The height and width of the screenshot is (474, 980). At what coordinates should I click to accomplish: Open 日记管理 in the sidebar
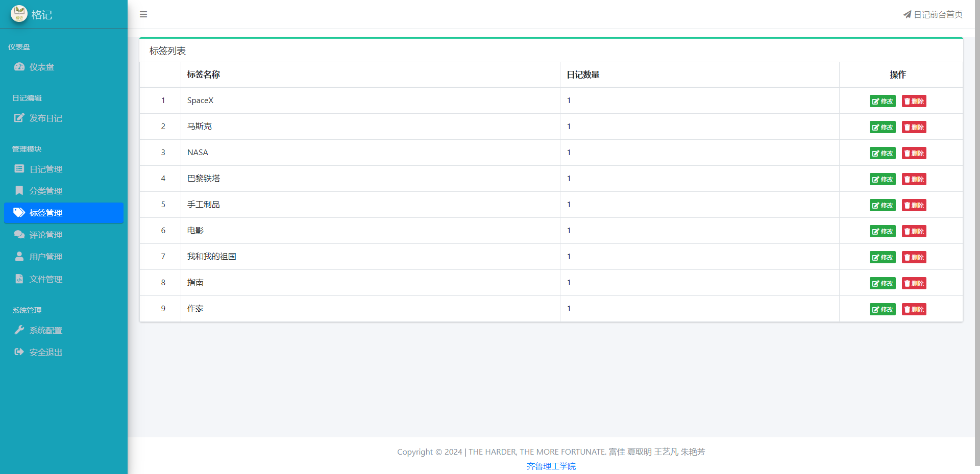[x=46, y=169]
